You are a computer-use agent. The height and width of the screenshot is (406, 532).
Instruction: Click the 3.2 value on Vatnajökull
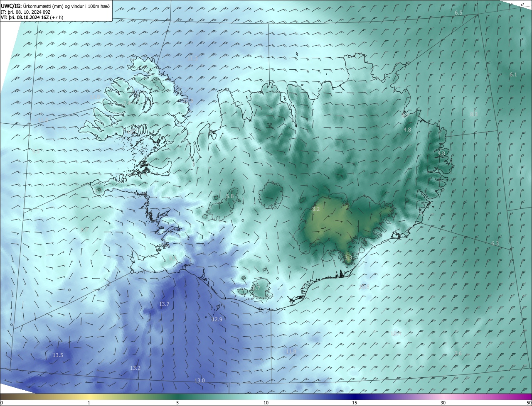(x=316, y=209)
